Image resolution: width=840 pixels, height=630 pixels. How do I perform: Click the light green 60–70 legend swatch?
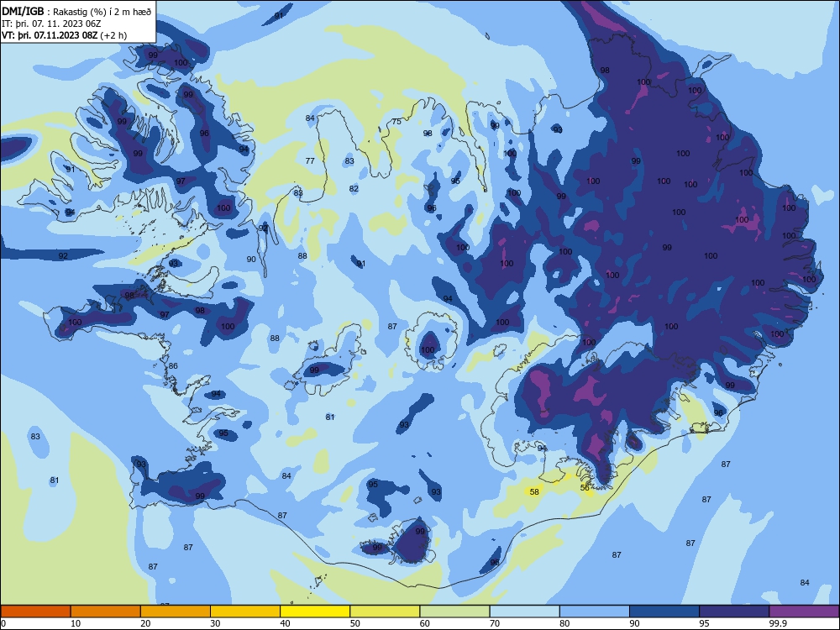[454, 612]
